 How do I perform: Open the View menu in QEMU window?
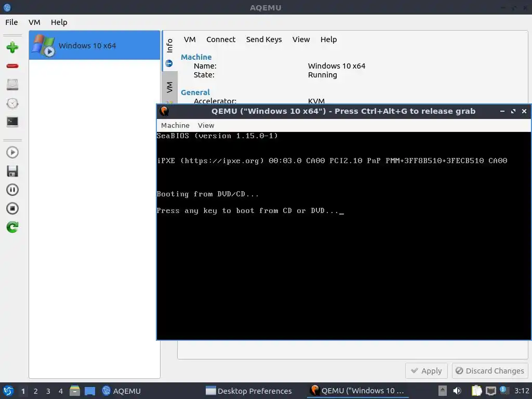pos(206,126)
